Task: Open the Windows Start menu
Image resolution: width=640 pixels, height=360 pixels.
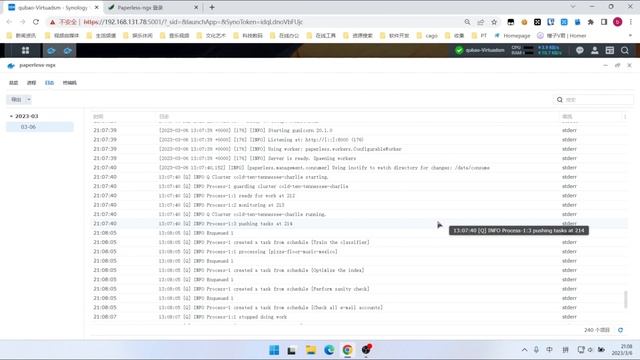Action: (x=274, y=350)
